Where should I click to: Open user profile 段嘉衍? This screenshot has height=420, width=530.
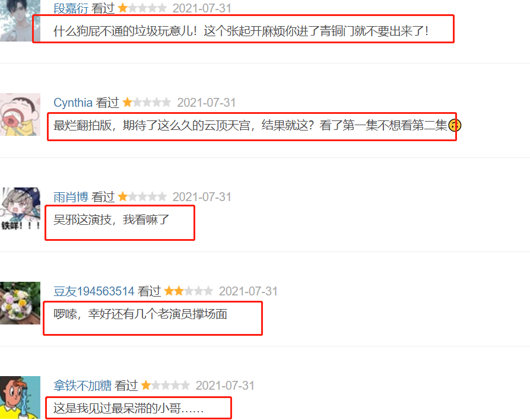tap(71, 8)
